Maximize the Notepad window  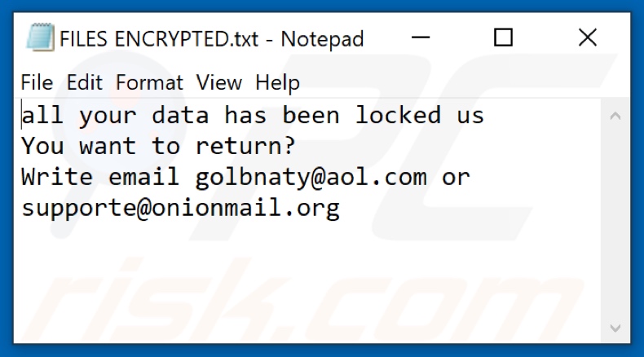[x=504, y=38]
